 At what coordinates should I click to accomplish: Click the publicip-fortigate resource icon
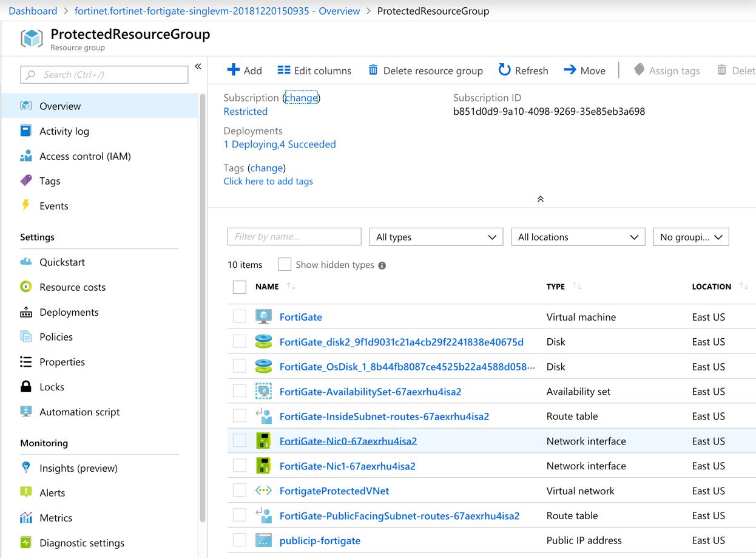tap(263, 540)
